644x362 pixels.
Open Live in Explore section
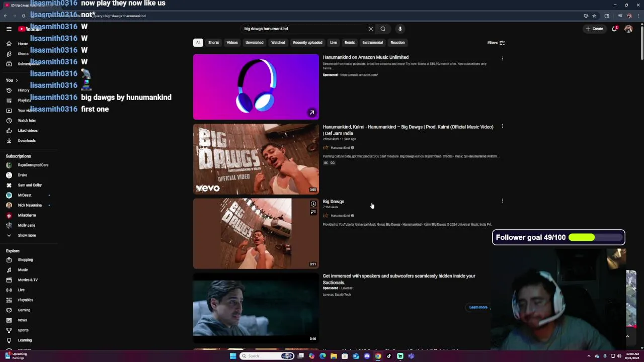[16, 290]
